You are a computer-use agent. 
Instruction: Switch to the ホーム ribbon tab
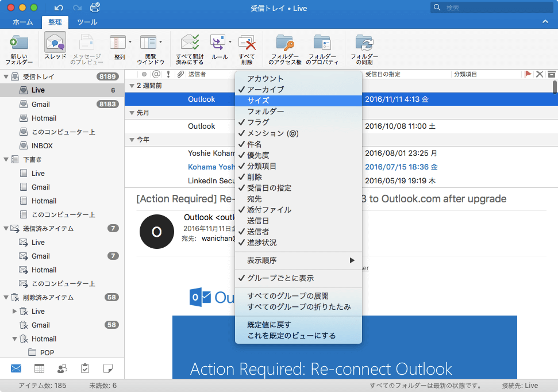22,22
